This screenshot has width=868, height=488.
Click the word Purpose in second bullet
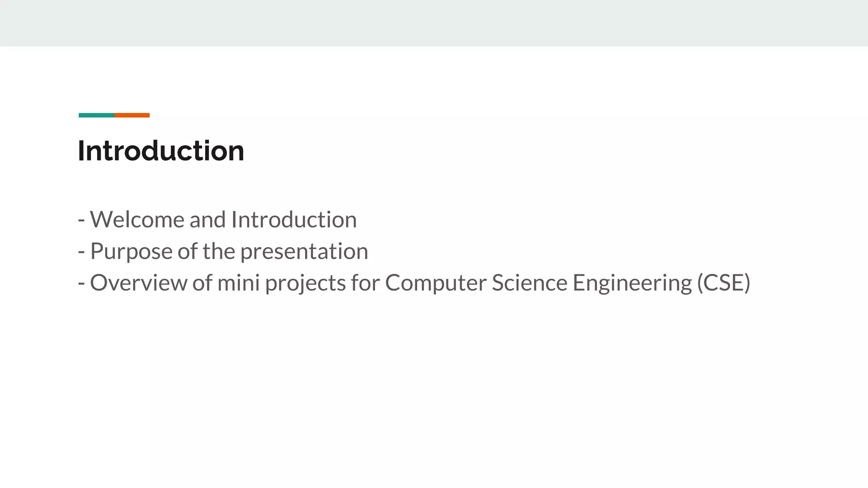pyautogui.click(x=131, y=251)
